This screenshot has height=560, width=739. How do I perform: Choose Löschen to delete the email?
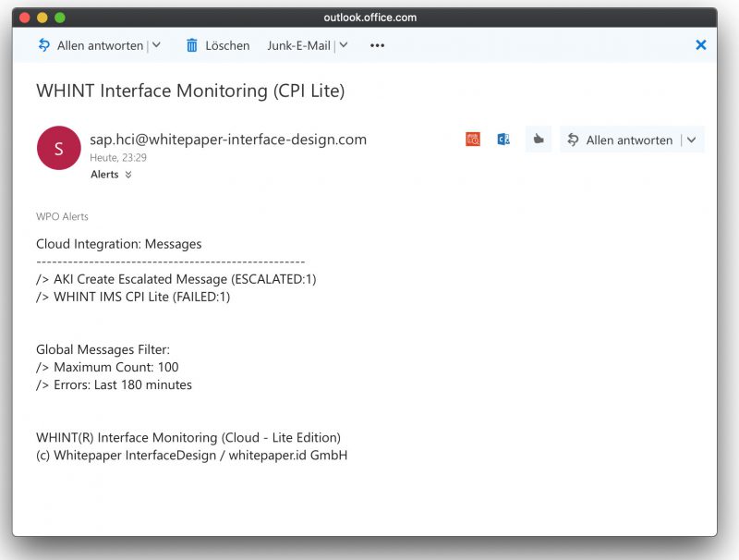tap(227, 45)
